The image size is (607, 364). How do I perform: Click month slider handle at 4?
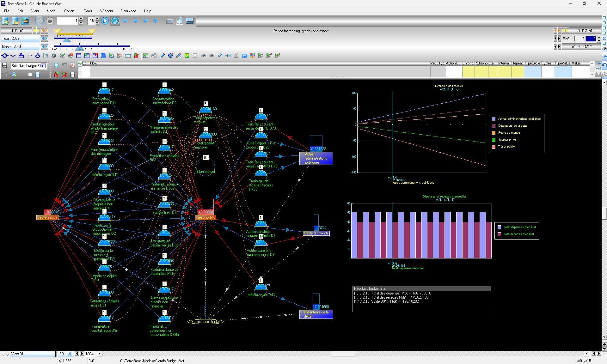[79, 48]
